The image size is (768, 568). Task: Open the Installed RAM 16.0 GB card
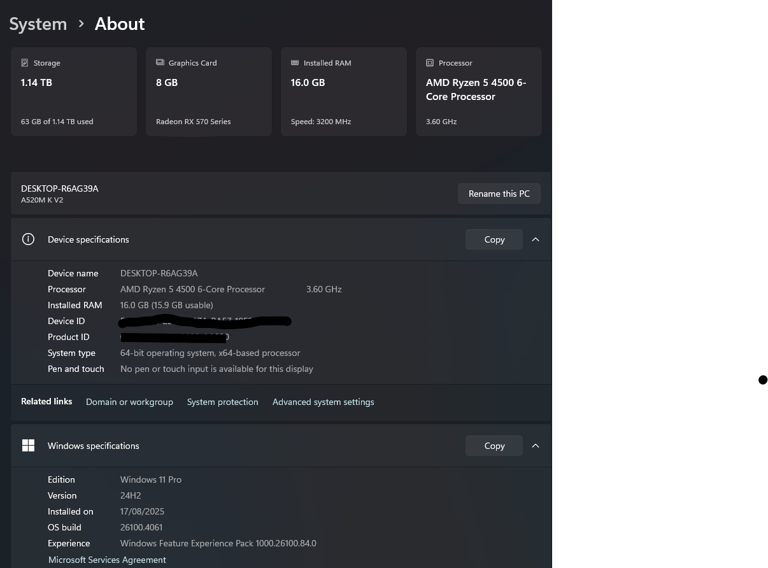tap(344, 92)
